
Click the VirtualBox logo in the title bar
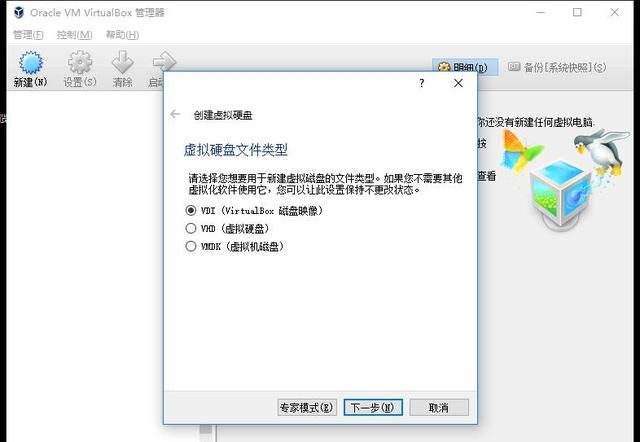click(x=19, y=13)
